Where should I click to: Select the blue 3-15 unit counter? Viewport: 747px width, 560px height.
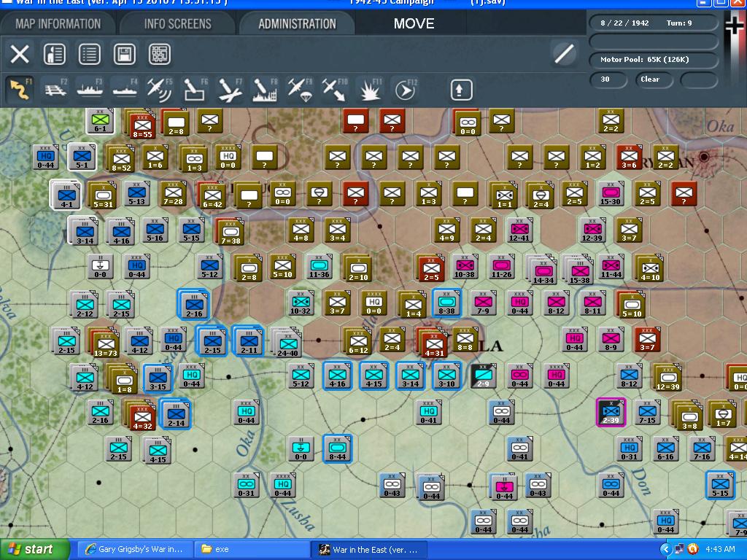click(158, 378)
